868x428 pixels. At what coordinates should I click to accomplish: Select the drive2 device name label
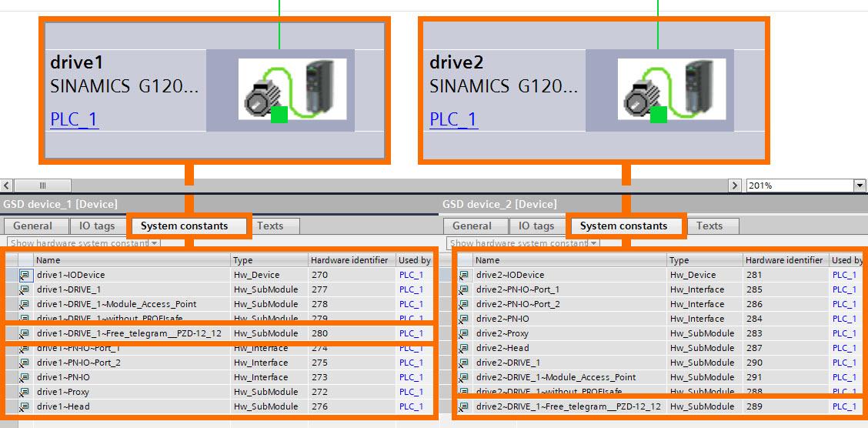pos(456,62)
